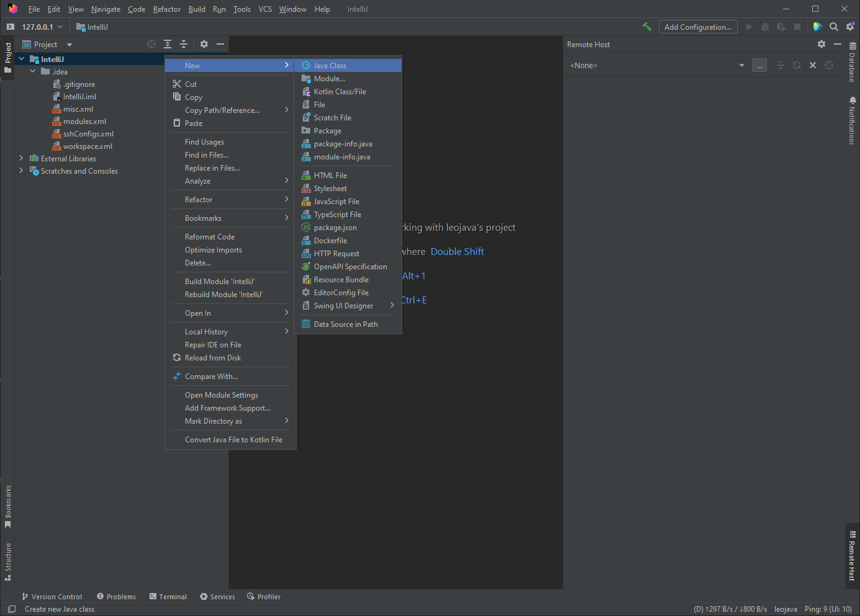Screen dimensions: 860x616
Task: Hide the Remote Host panel minus icon
Action: point(838,44)
